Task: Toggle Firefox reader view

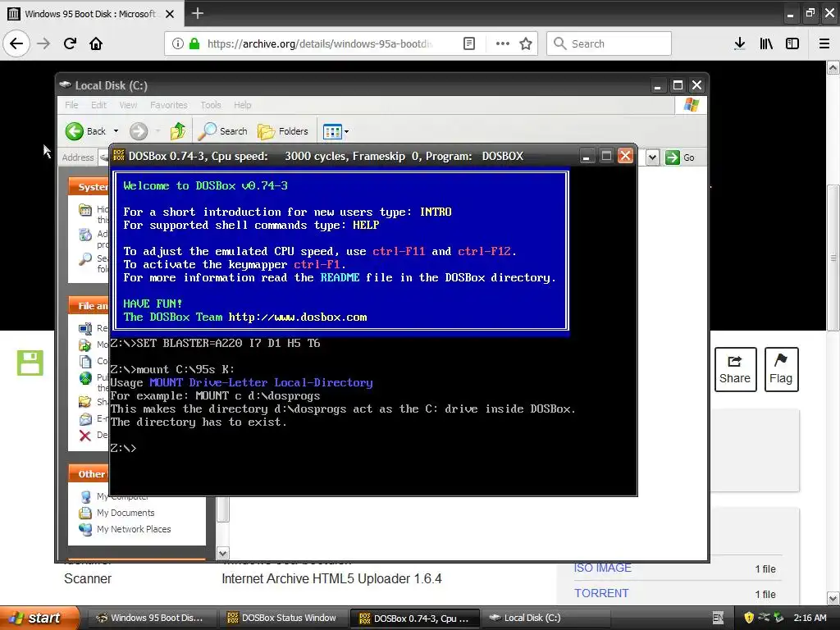Action: click(x=468, y=43)
